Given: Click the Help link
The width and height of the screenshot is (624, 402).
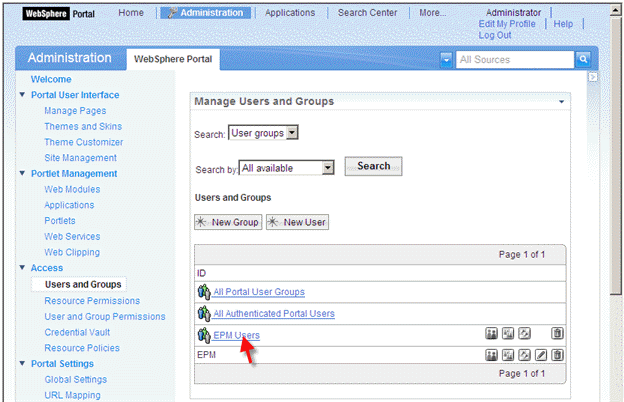Looking at the screenshot, I should pos(563,24).
